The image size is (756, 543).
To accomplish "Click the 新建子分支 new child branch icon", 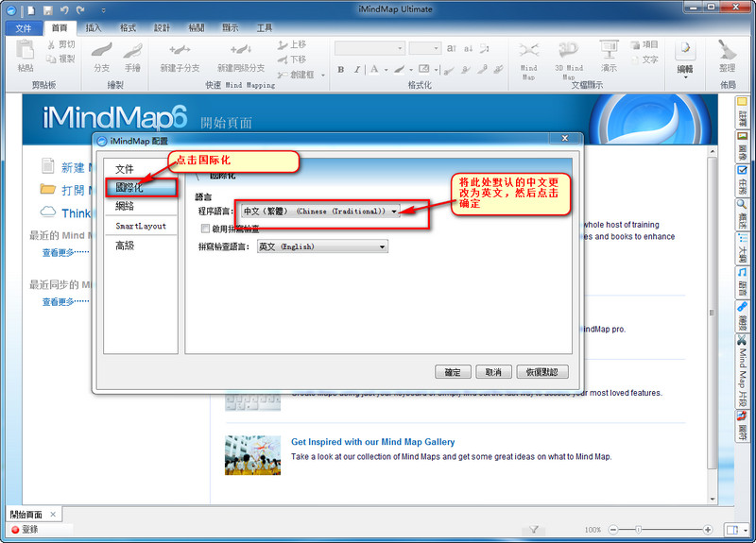I will pyautogui.click(x=180, y=52).
